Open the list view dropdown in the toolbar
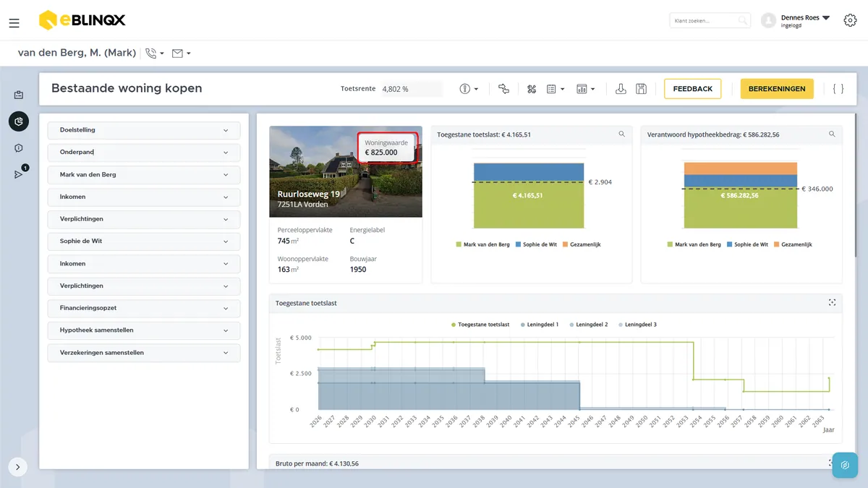The image size is (868, 488). [556, 89]
